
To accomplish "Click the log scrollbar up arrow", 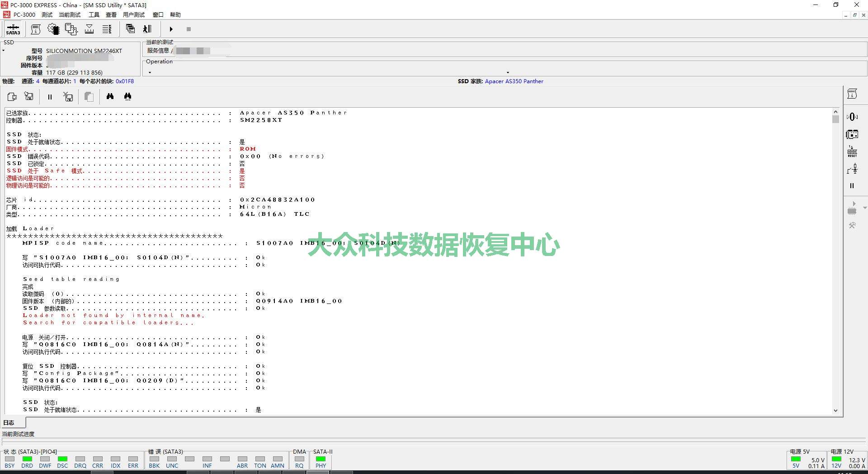I will click(x=835, y=112).
